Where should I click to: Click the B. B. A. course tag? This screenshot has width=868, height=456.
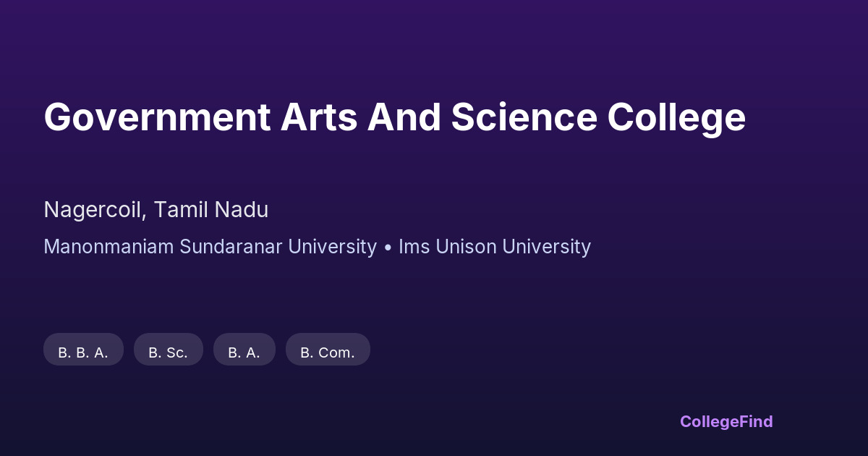[x=83, y=352]
